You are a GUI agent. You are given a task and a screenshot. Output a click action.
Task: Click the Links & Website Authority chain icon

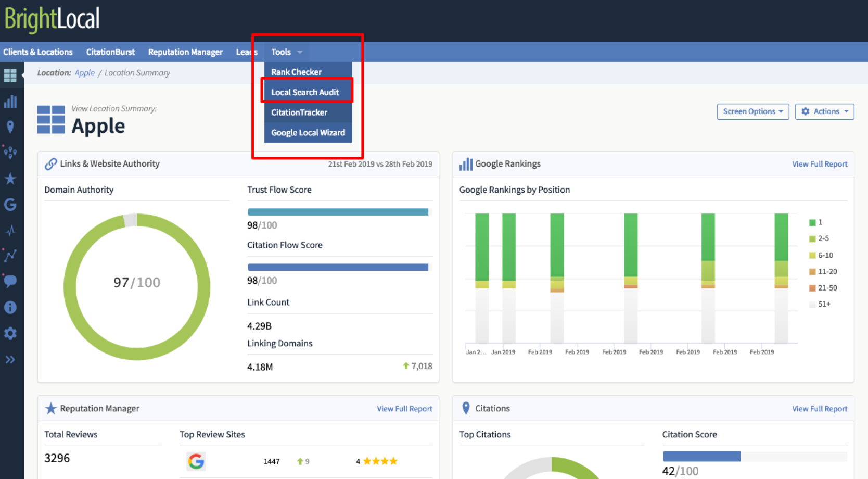click(x=50, y=164)
